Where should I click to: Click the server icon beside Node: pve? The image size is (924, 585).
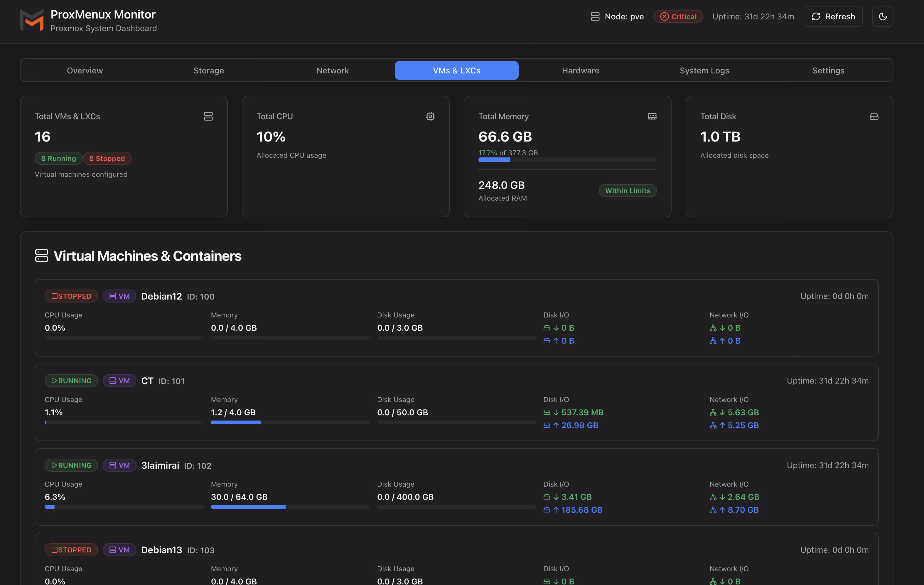click(595, 16)
